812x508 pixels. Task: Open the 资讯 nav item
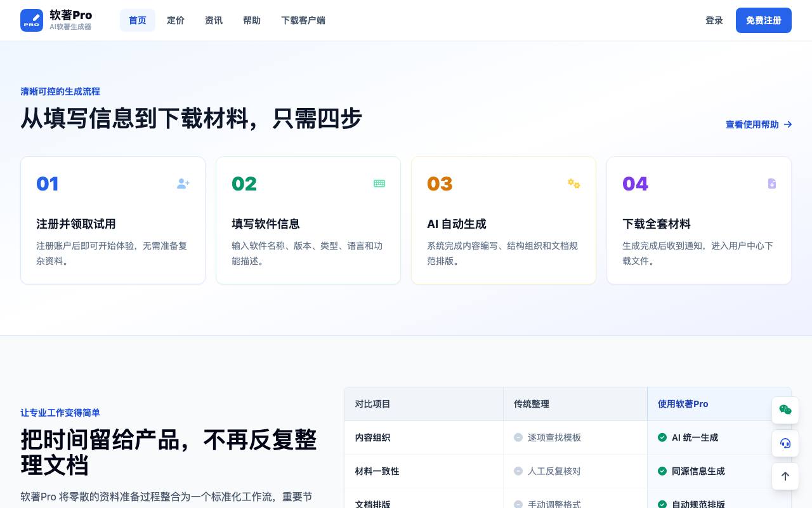click(214, 20)
